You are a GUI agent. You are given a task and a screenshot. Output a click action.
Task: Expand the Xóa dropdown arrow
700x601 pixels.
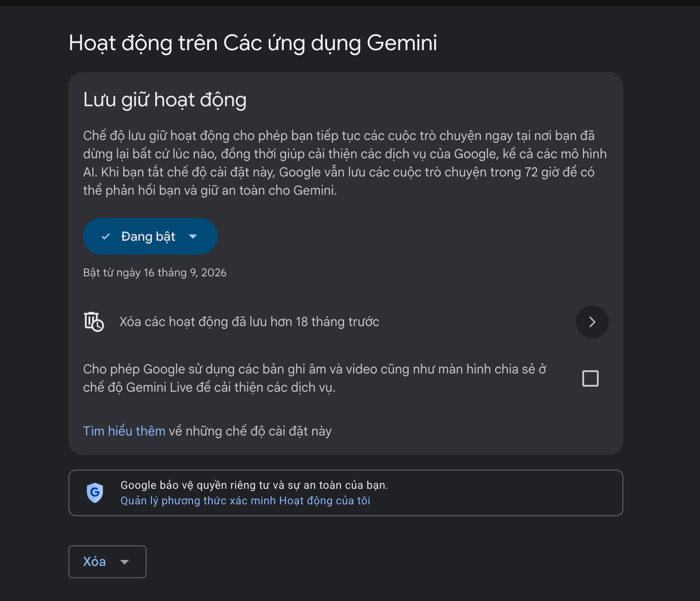coord(125,562)
